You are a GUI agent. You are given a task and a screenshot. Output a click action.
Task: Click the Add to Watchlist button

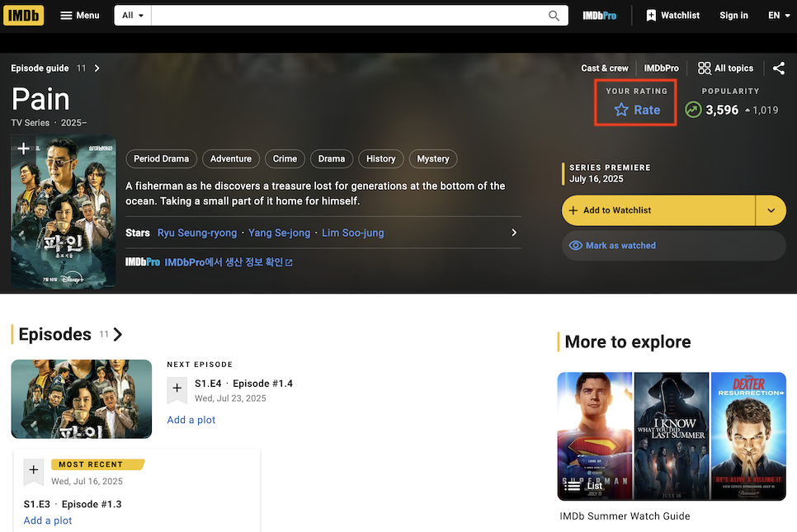pos(658,210)
